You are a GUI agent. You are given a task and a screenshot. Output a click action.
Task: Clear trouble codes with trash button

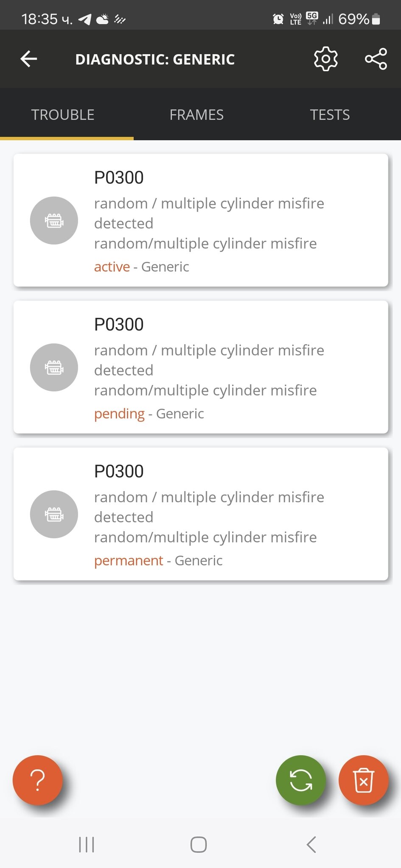[x=363, y=780]
